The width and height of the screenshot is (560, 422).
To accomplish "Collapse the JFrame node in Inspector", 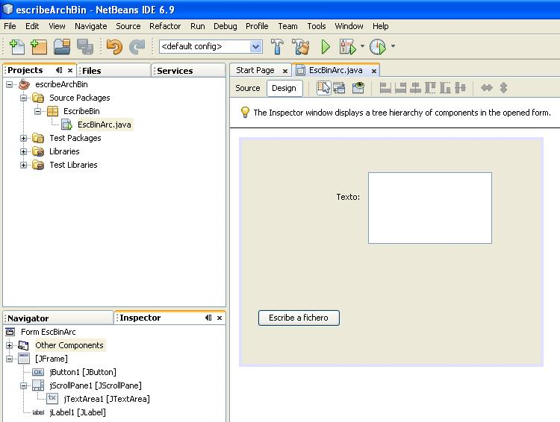I will point(10,359).
